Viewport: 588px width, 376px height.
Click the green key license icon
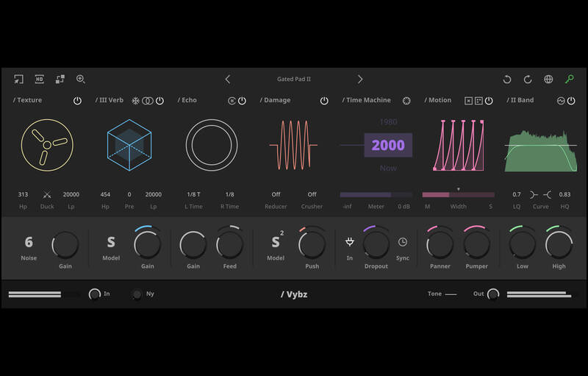pos(569,79)
